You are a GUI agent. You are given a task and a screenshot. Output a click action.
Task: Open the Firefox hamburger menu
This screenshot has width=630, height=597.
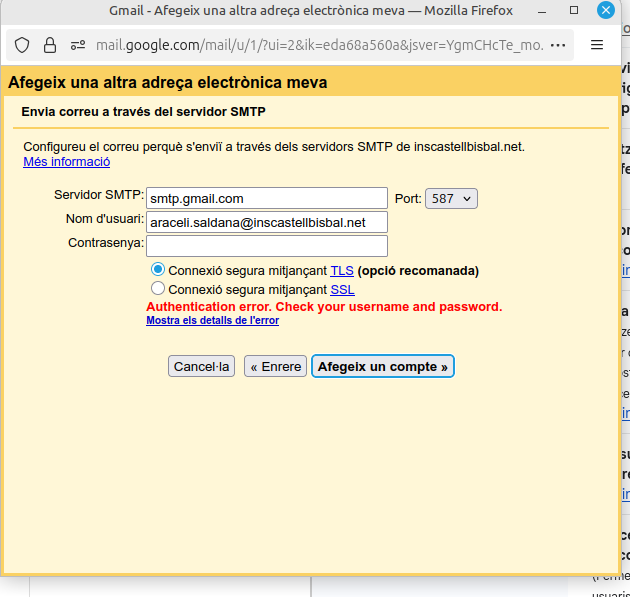click(597, 45)
